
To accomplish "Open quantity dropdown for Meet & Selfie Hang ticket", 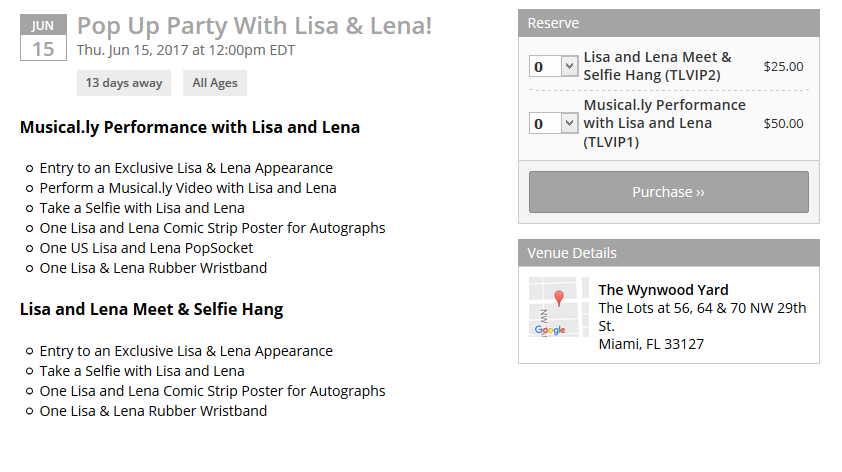I will [554, 66].
